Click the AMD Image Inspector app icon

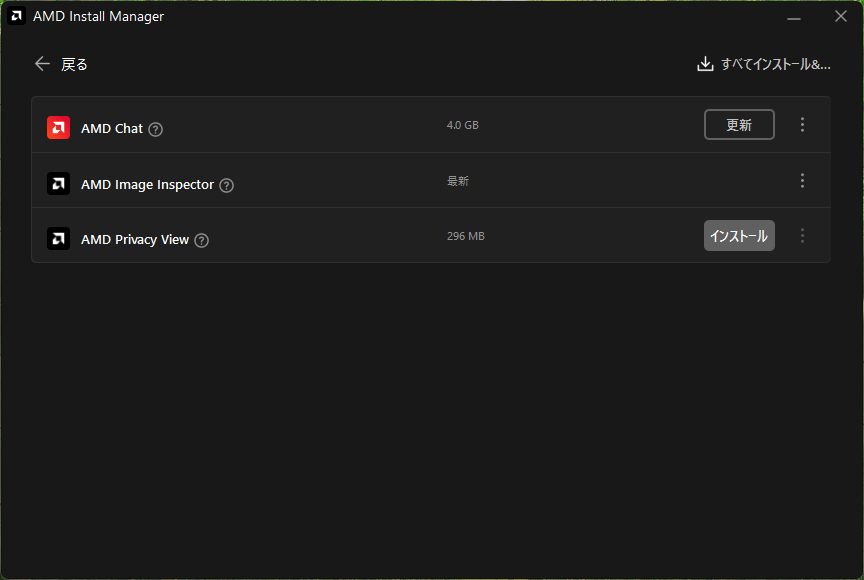coord(58,184)
